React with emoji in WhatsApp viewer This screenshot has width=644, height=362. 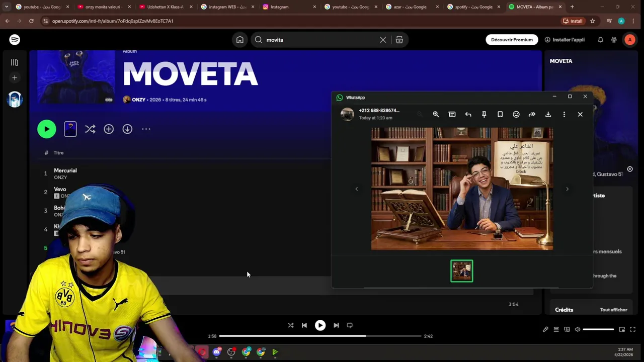point(516,115)
